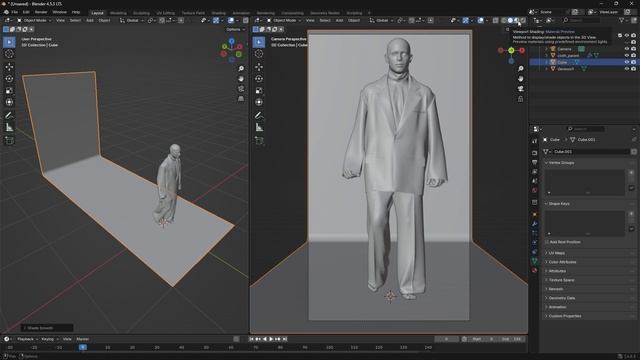640x360 pixels.
Task: Select the Annotate tool in camera viewport
Action: pyautogui.click(x=259, y=116)
